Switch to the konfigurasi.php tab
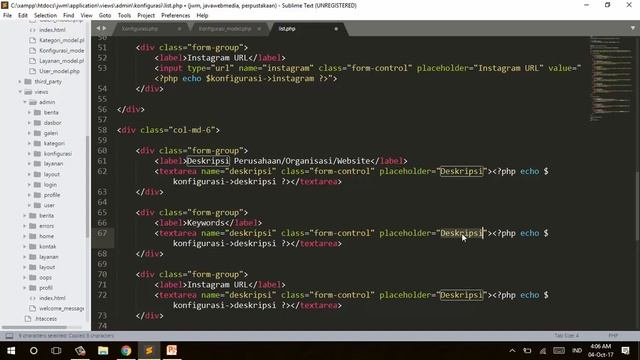 point(149,29)
